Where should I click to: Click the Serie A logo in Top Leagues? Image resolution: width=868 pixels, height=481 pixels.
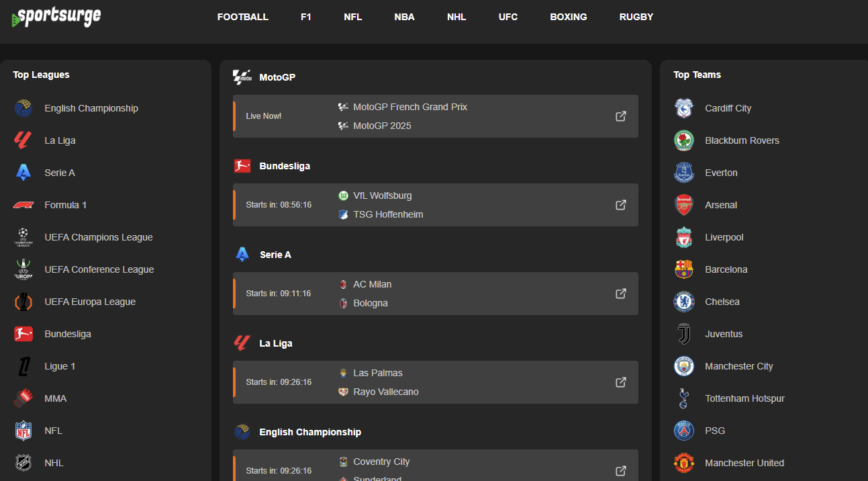(x=23, y=173)
